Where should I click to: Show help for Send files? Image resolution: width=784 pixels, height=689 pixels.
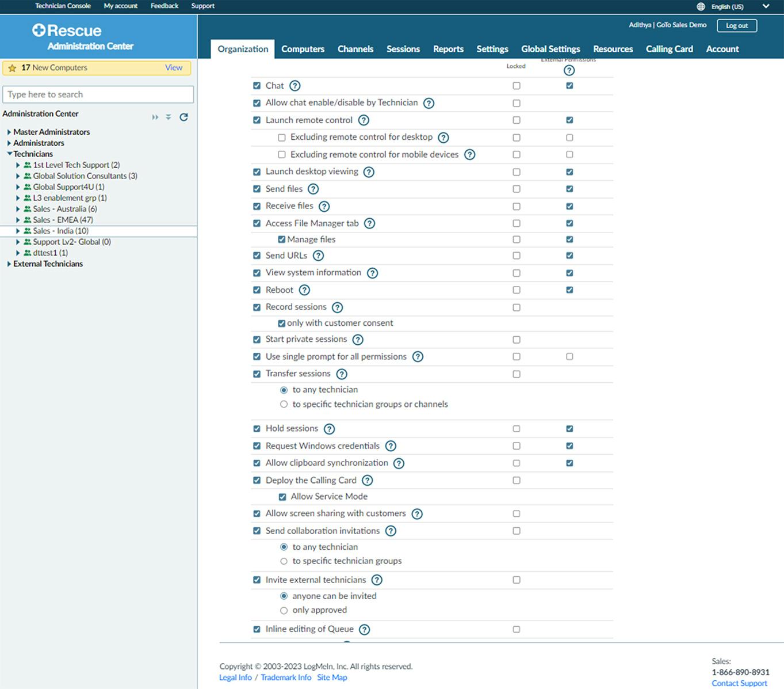(313, 189)
